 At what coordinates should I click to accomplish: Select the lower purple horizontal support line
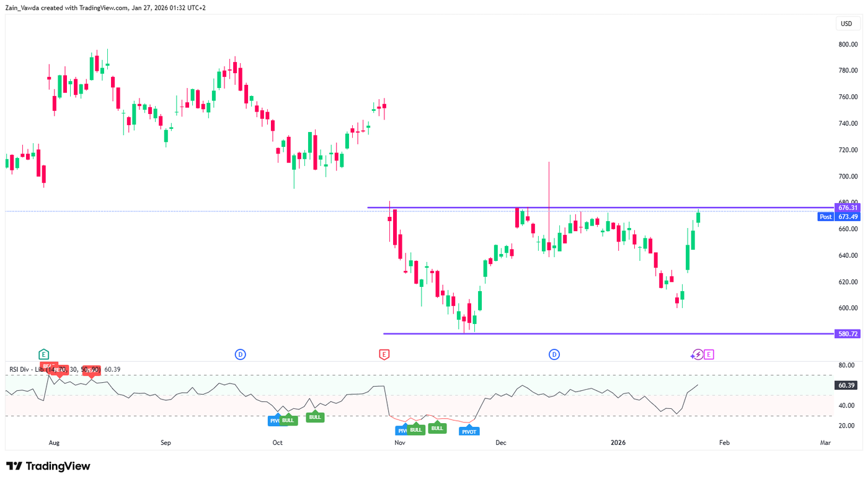pos(608,334)
